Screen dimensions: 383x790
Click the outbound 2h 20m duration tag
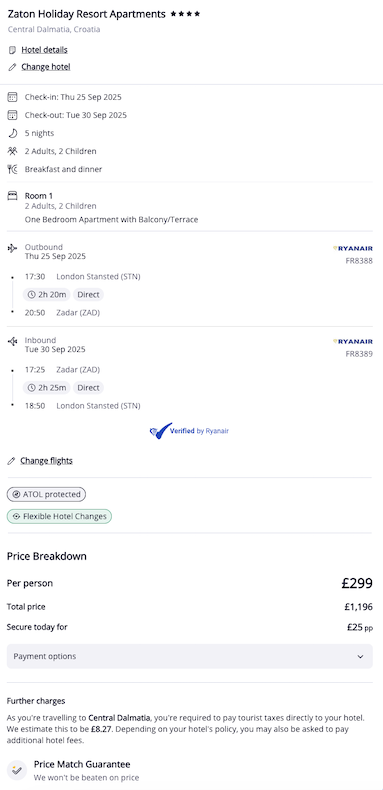tap(47, 294)
